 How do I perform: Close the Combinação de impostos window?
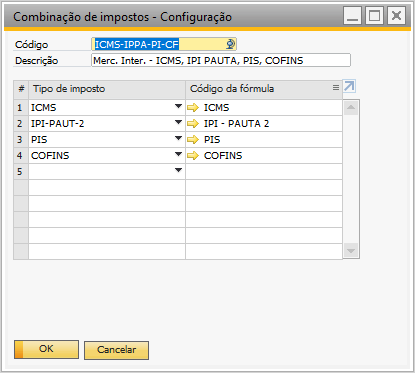pyautogui.click(x=396, y=16)
